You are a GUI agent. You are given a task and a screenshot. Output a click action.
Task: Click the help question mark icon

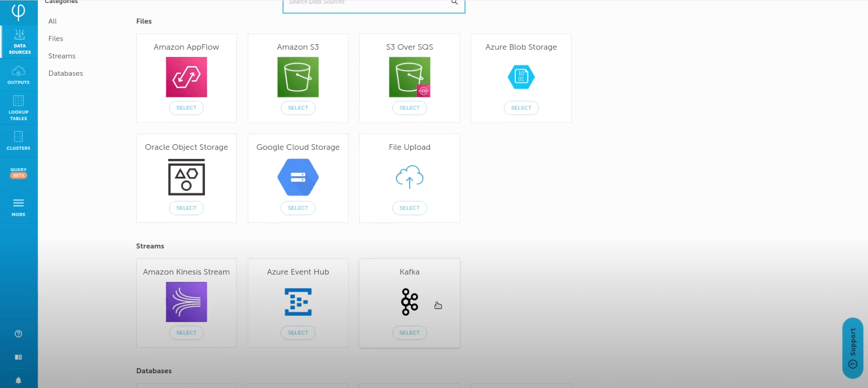pyautogui.click(x=18, y=334)
